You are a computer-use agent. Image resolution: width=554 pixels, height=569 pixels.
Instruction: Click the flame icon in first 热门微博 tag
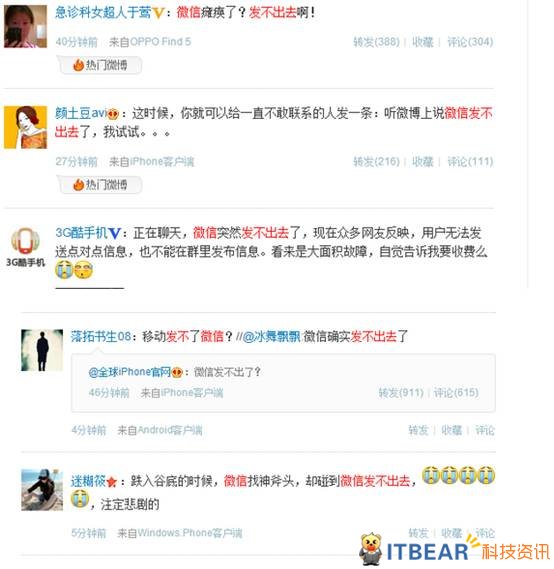pyautogui.click(x=78, y=65)
